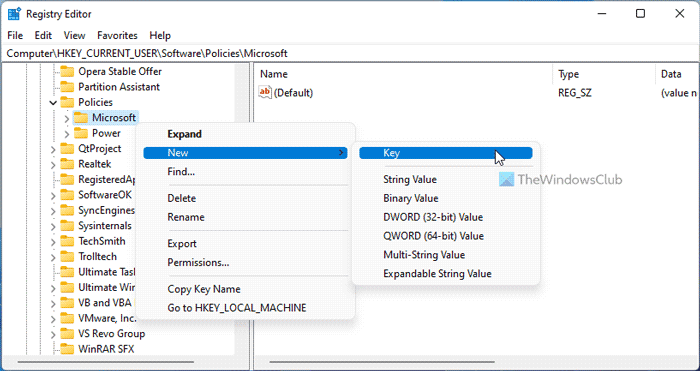This screenshot has height=371, width=700.
Task: Click the Registry Editor app icon in title bar
Action: click(x=14, y=14)
